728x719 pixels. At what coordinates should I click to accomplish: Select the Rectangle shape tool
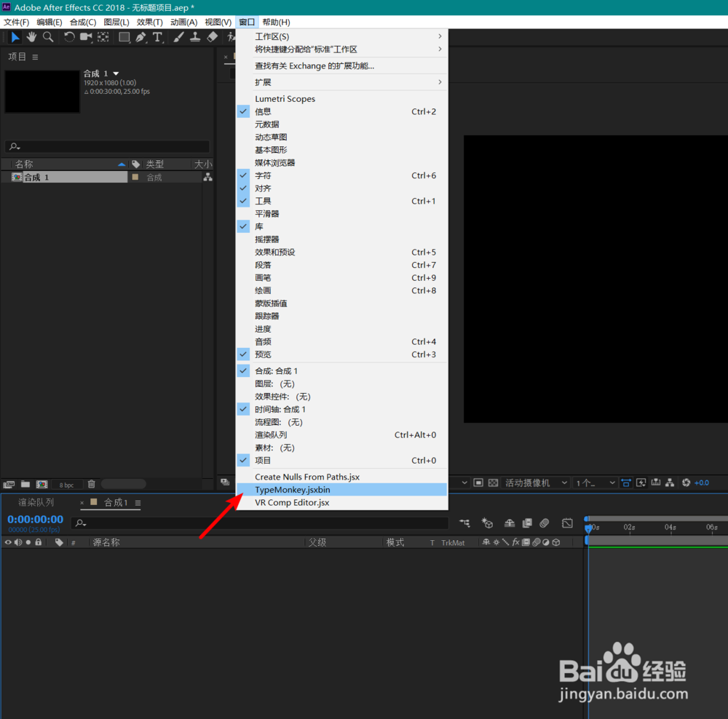[124, 37]
